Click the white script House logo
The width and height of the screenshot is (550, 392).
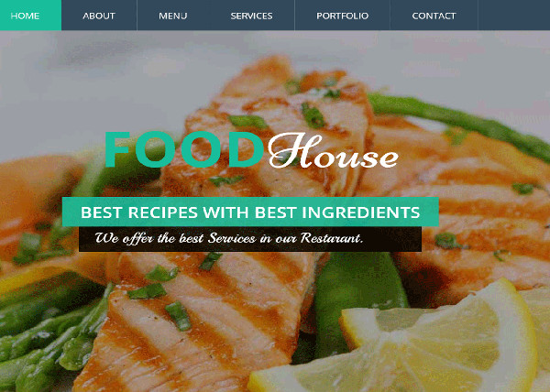point(333,151)
